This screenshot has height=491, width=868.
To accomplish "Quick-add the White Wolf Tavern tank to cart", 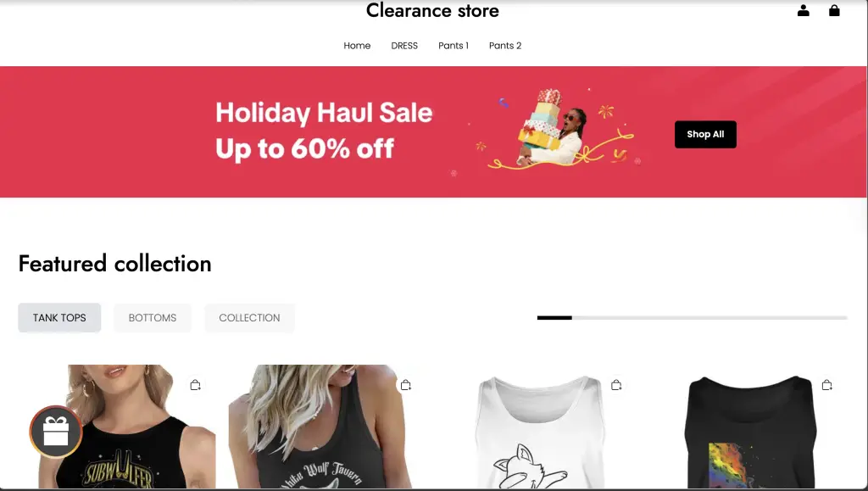I will 406,385.
